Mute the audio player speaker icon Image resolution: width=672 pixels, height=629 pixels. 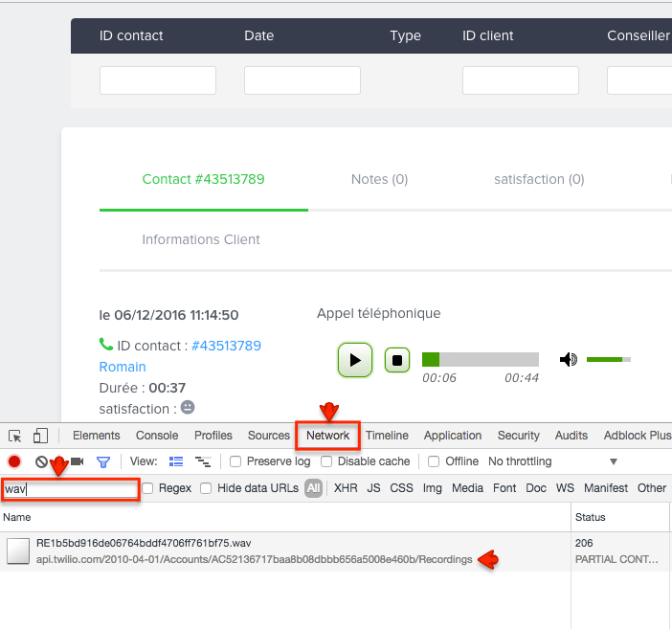[569, 359]
